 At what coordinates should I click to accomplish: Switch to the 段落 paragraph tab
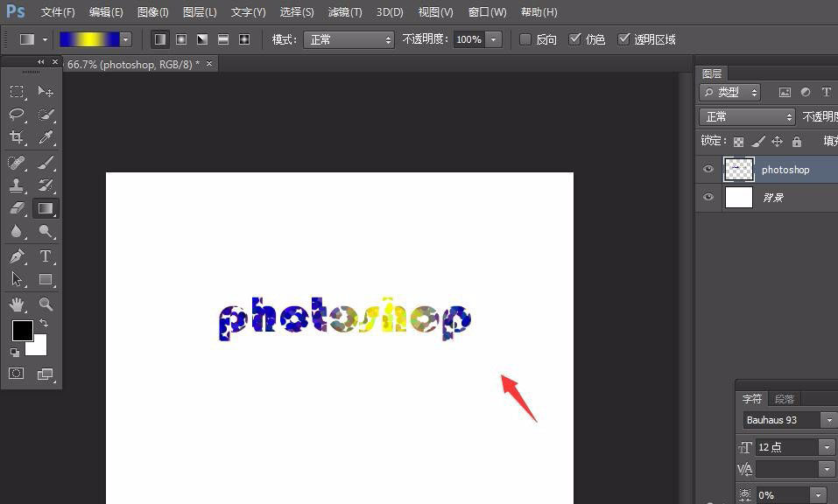(784, 399)
